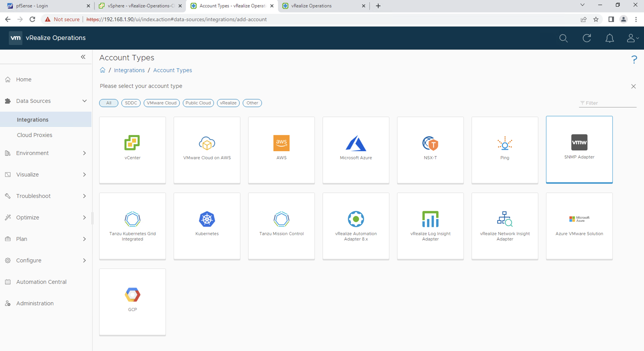Collapse the left navigation sidebar
Image resolution: width=644 pixels, height=351 pixels.
pos(83,57)
